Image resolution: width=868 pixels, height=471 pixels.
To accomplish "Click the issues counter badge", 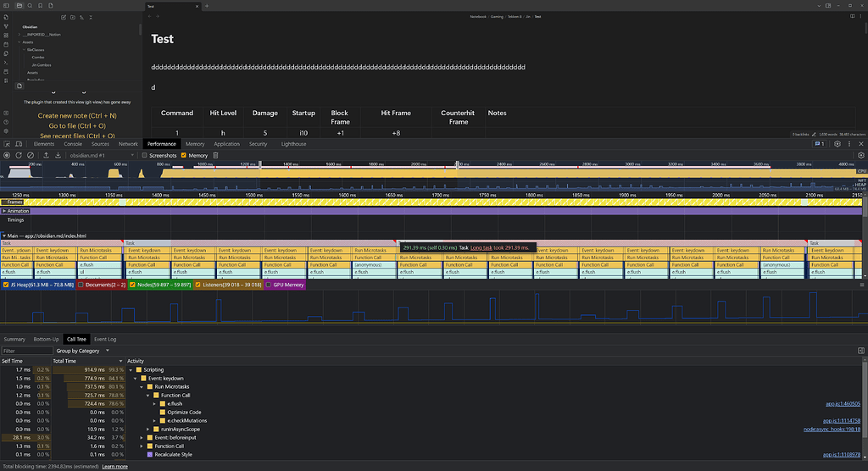I will point(820,144).
